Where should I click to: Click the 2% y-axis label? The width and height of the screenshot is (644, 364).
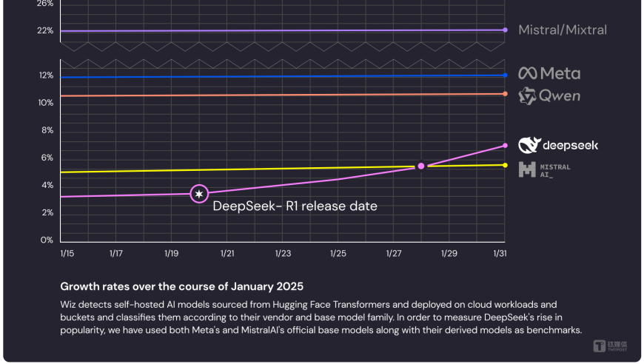pyautogui.click(x=47, y=212)
